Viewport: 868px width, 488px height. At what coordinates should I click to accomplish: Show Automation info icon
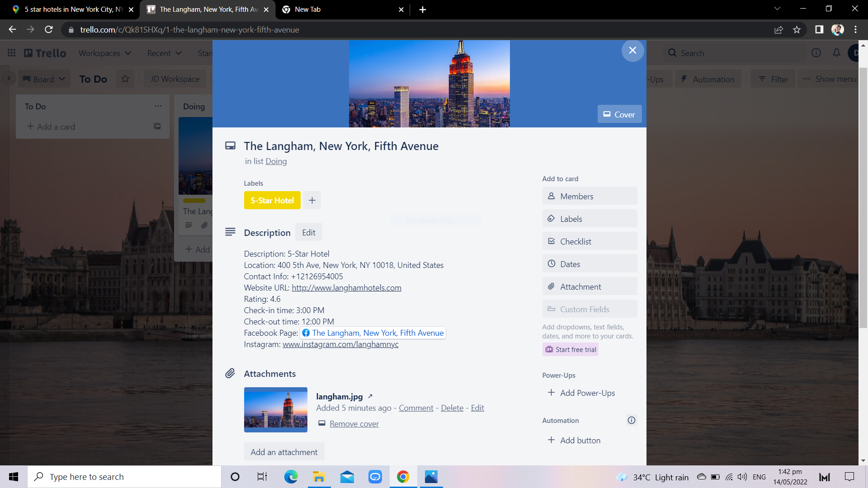click(631, 420)
